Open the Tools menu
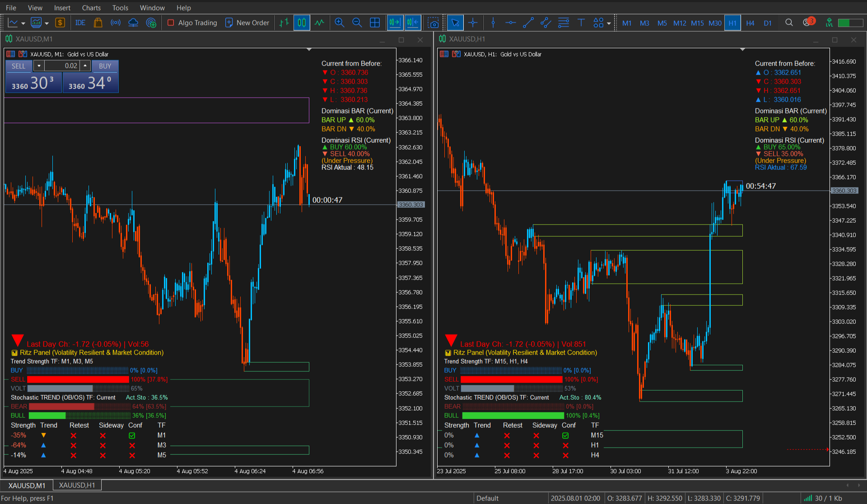The height and width of the screenshot is (504, 867). coord(120,8)
